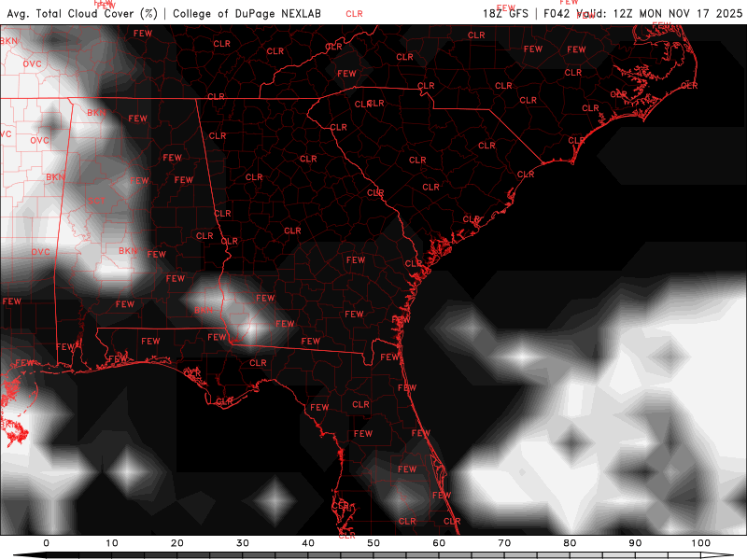Click the '0' value on the colorbar scale
747x560 pixels.
(x=46, y=543)
